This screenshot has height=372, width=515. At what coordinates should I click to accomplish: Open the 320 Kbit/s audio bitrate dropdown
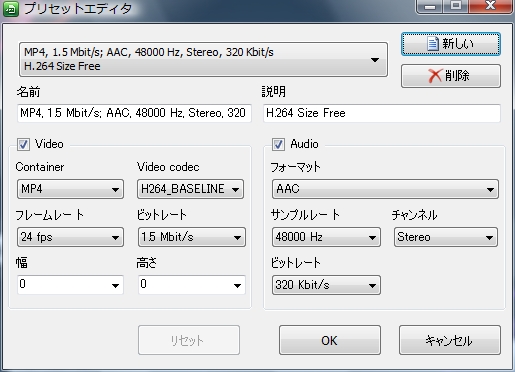[x=326, y=285]
